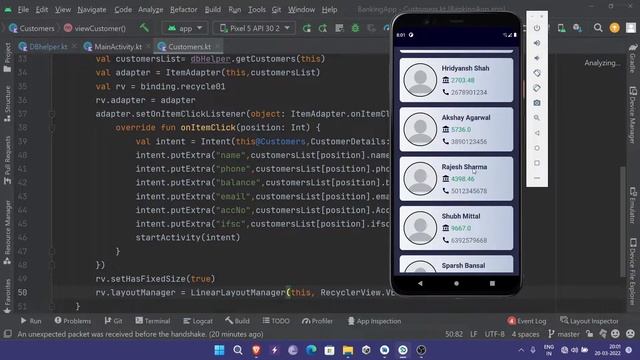Tap the phone navigation back button
Screen dimensions: 640x360
420,283
